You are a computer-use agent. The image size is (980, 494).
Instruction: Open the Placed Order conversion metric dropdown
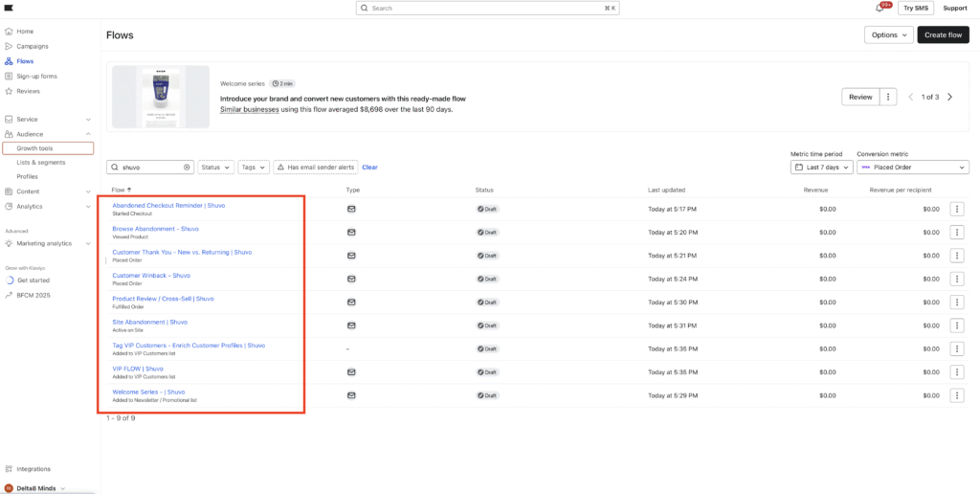point(913,167)
